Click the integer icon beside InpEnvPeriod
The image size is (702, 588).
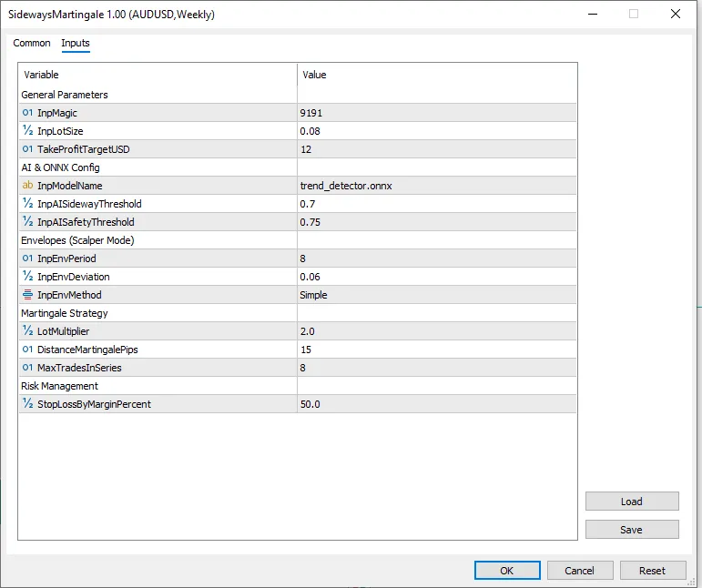coord(27,259)
